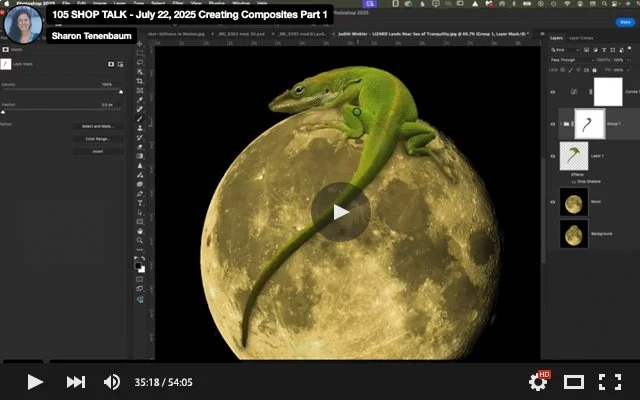Open the layer filter Kind dropdown
The height and width of the screenshot is (400, 640).
point(565,50)
